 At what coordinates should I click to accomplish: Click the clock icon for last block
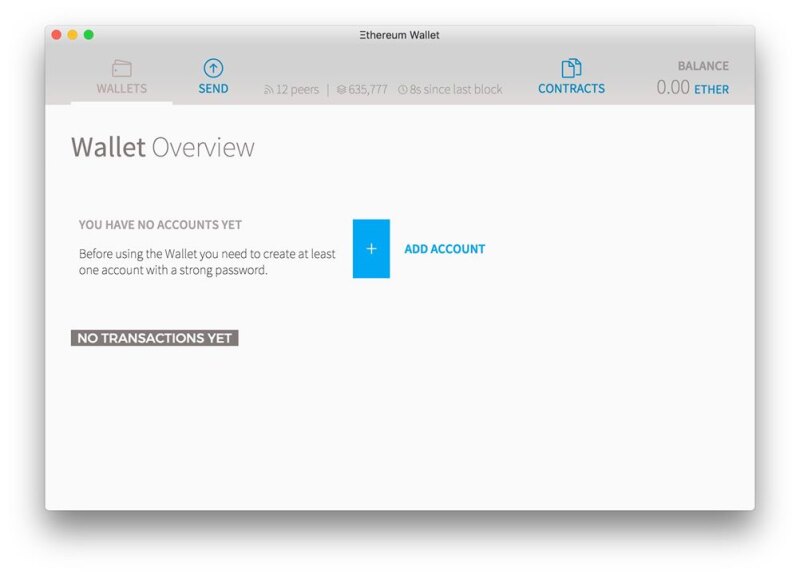(403, 90)
